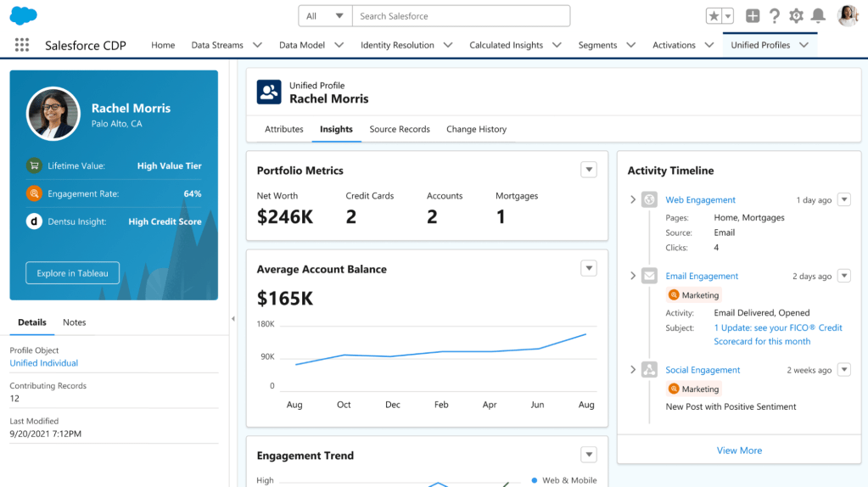The height and width of the screenshot is (487, 868).
Task: Click the Web Engagement timeline icon
Action: click(649, 200)
